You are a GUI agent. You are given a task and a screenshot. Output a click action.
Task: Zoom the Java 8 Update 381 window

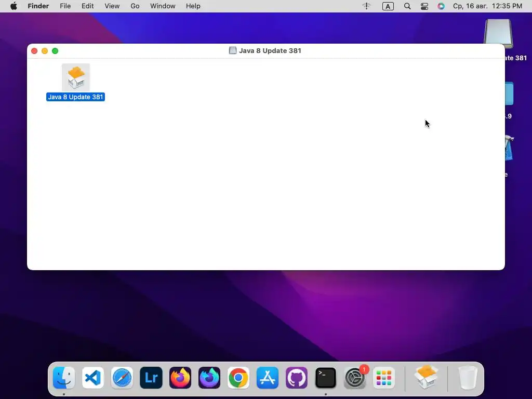pyautogui.click(x=55, y=51)
